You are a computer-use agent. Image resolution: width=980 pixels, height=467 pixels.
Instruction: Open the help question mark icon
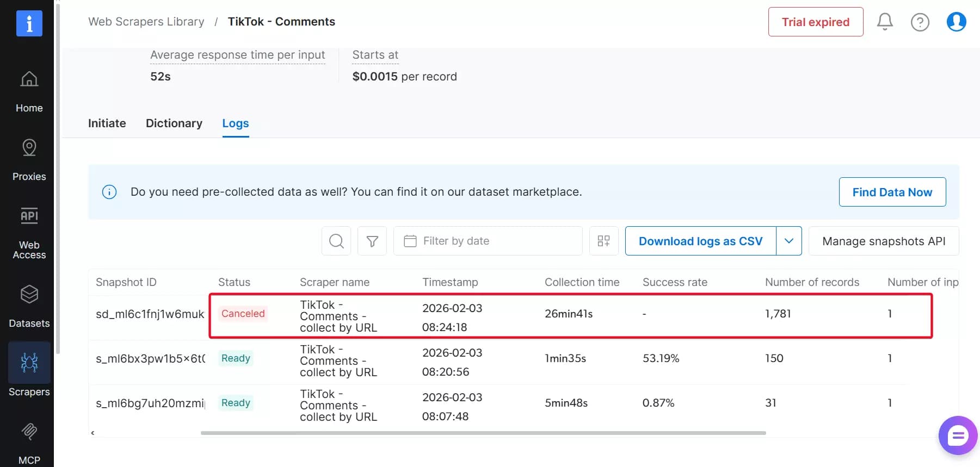(x=920, y=22)
